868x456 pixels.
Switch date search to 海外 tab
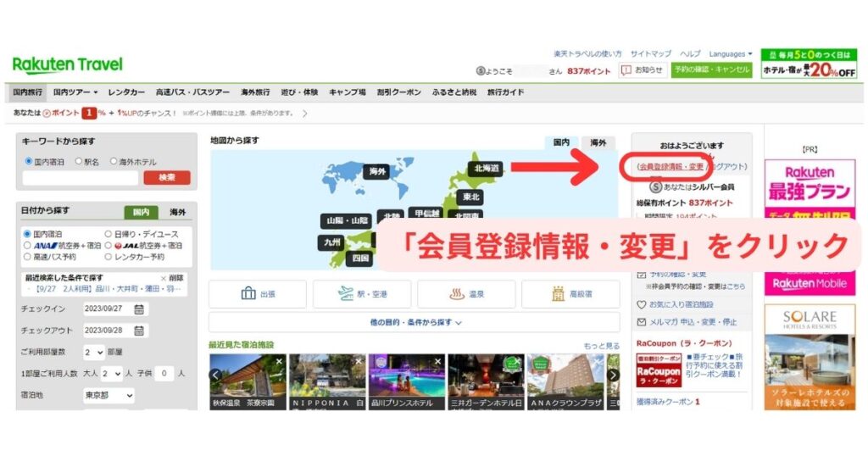pos(177,212)
